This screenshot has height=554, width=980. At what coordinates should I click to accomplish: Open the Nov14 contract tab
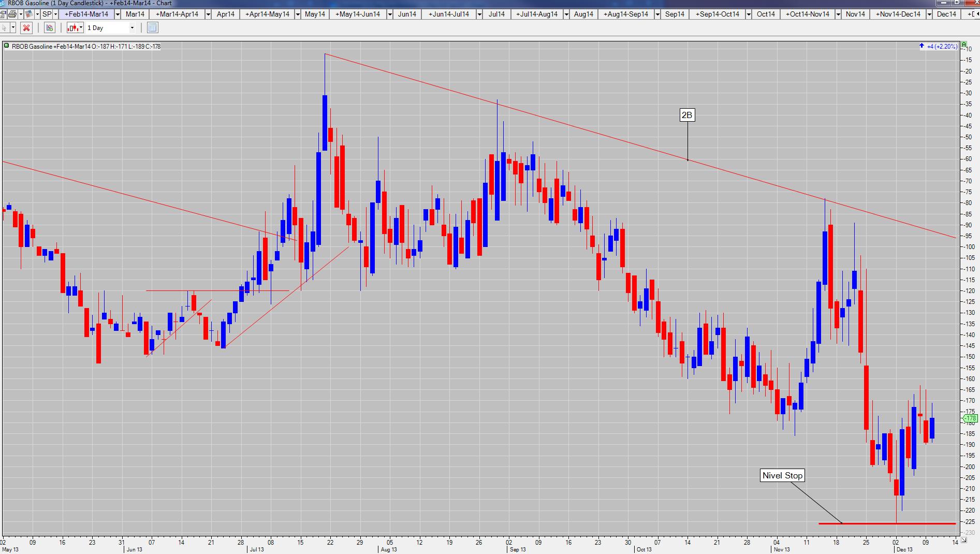[855, 14]
